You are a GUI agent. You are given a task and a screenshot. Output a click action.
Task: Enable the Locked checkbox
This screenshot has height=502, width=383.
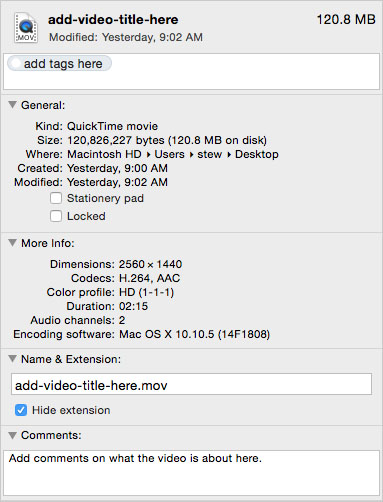(x=56, y=216)
